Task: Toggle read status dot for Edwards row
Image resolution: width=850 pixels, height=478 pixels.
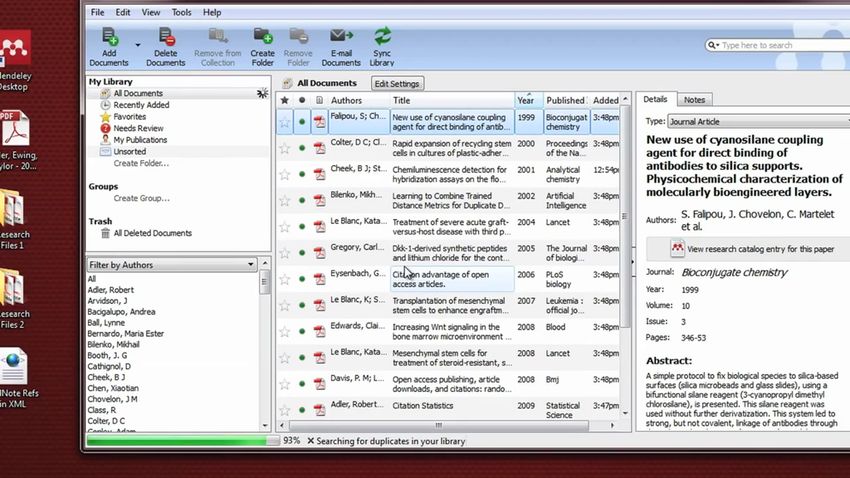Action: 302,331
